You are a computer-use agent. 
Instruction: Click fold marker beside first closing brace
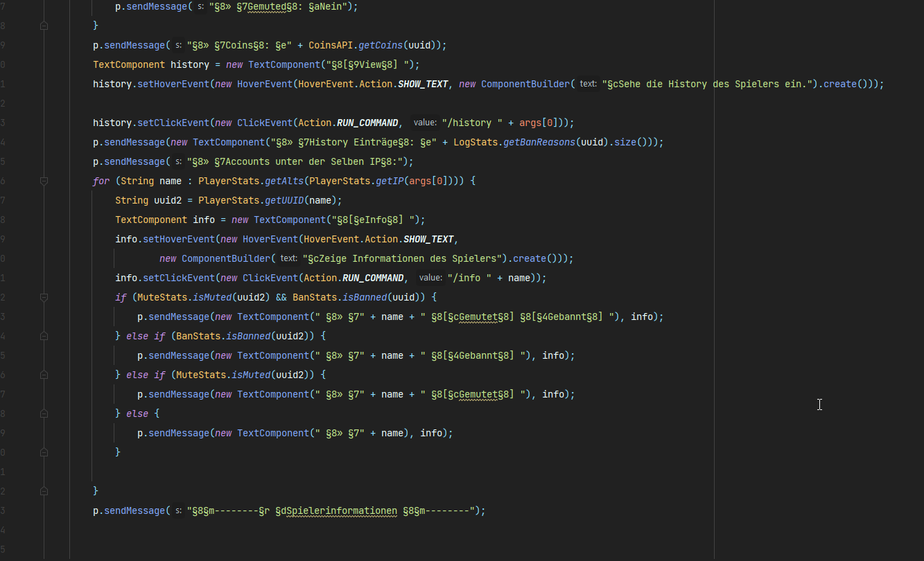[44, 26]
